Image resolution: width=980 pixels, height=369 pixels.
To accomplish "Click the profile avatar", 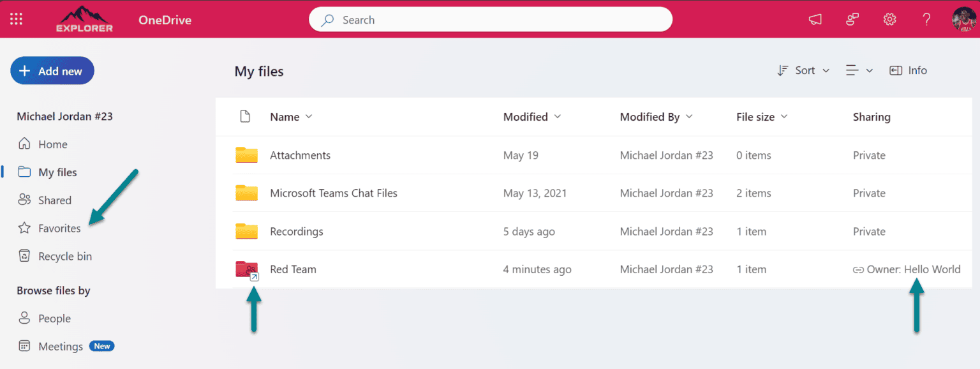I will (963, 19).
